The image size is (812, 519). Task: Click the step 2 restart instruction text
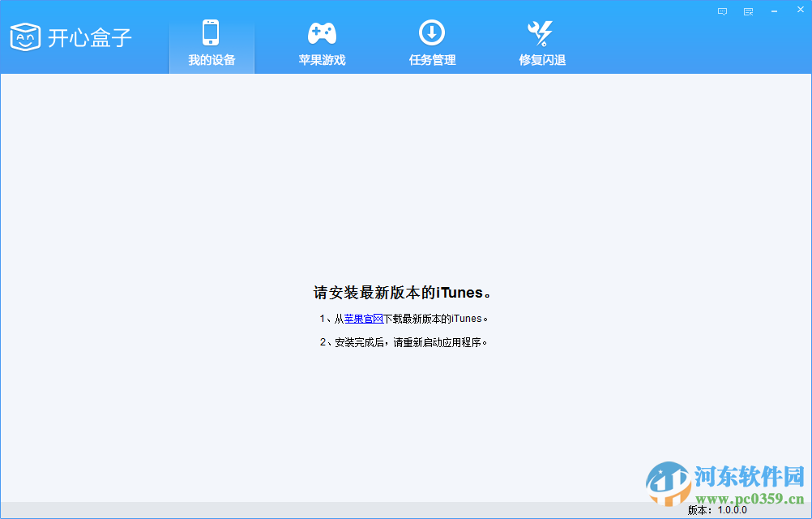pos(404,341)
